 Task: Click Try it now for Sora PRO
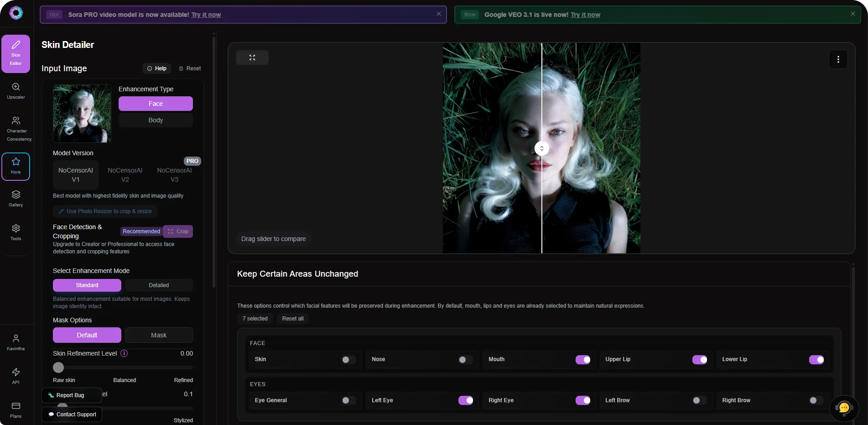click(206, 15)
